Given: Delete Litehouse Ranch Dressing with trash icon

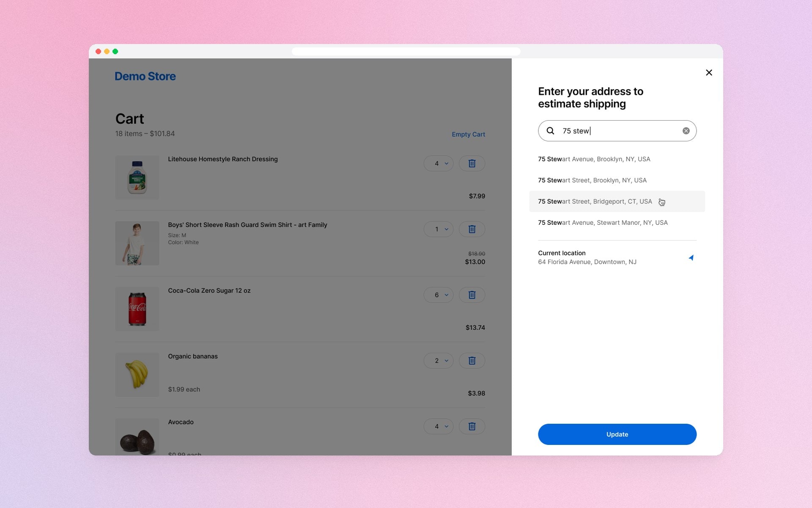Looking at the screenshot, I should [472, 163].
